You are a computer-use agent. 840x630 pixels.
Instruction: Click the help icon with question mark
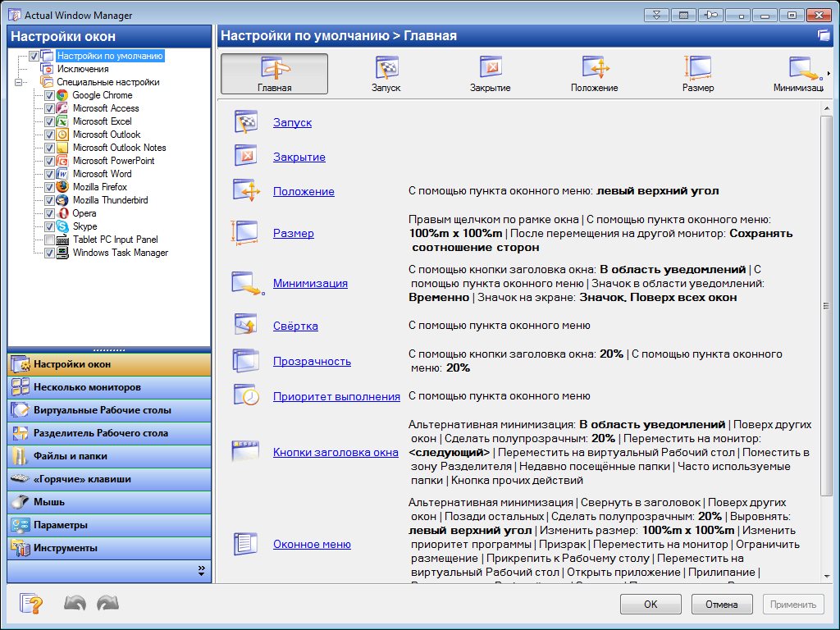(31, 605)
